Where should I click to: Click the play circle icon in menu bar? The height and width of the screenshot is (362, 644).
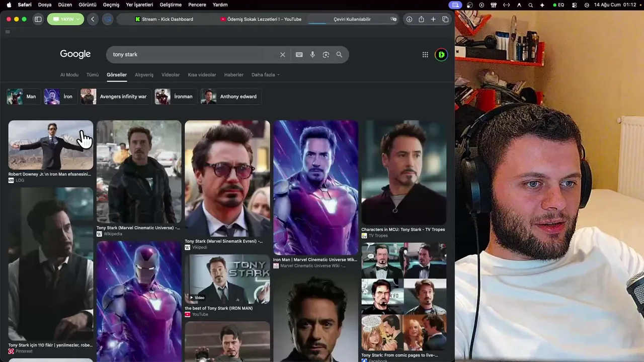pyautogui.click(x=481, y=5)
